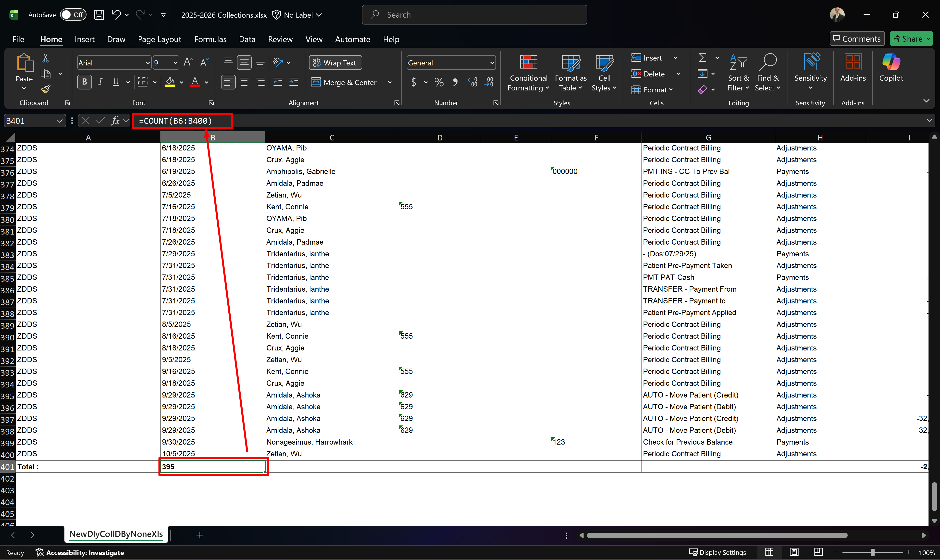This screenshot has height=560, width=940.
Task: Open the fill color dropdown arrow
Action: click(181, 82)
